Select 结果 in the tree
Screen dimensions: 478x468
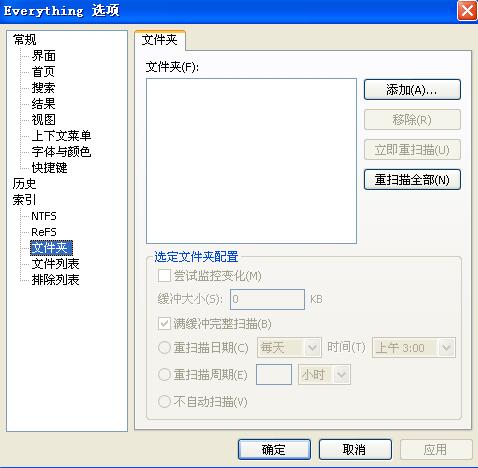tap(43, 104)
